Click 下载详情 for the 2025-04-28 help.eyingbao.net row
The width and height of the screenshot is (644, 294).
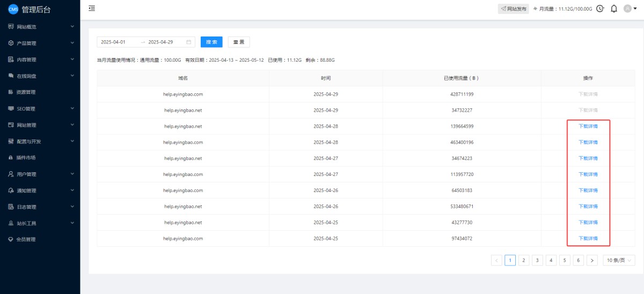coord(588,127)
